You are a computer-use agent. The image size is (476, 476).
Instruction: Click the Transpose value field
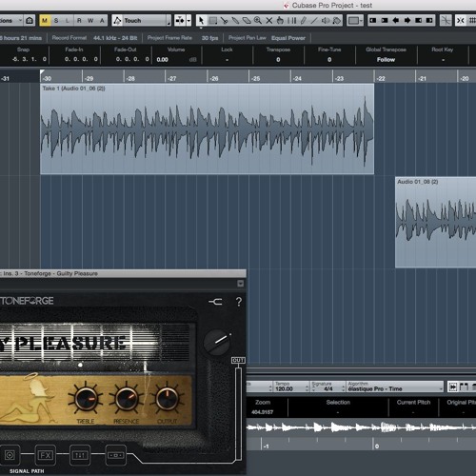pos(278,60)
